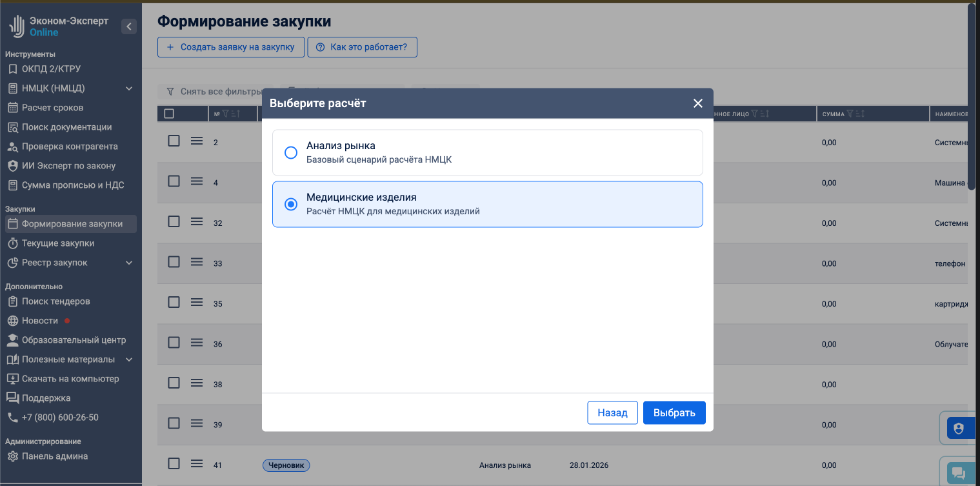
Task: Check the checkbox in row 36
Action: 174,343
